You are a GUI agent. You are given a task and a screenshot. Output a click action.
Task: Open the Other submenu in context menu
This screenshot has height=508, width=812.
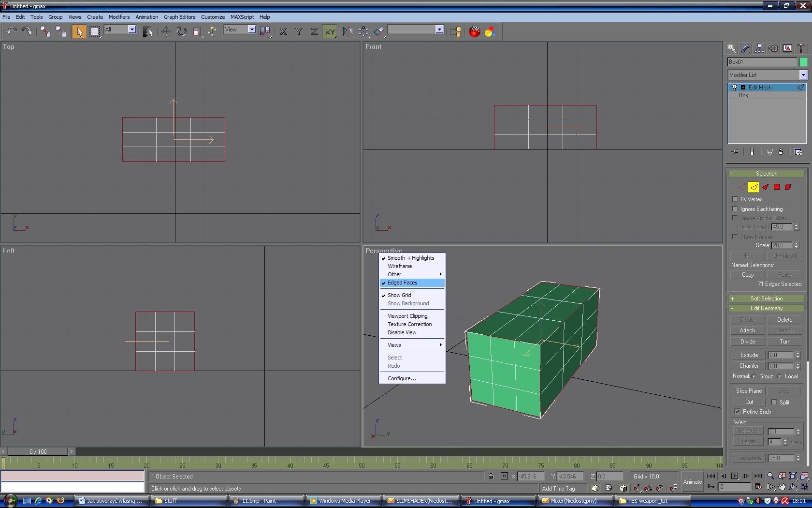point(412,274)
